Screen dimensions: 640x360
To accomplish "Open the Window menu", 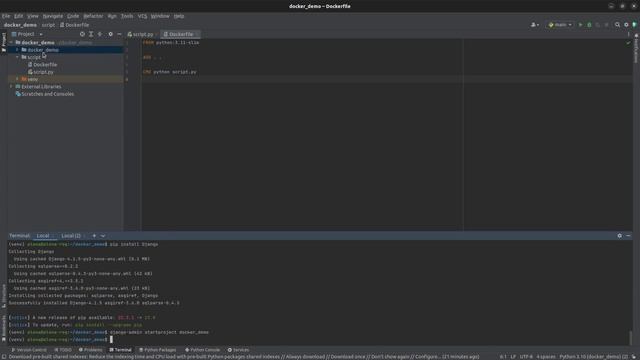I will tap(160, 16).
